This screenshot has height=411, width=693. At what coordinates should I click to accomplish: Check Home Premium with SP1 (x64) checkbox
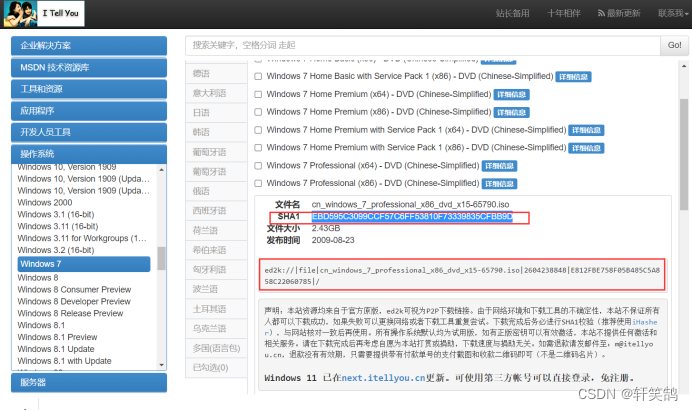coord(258,130)
